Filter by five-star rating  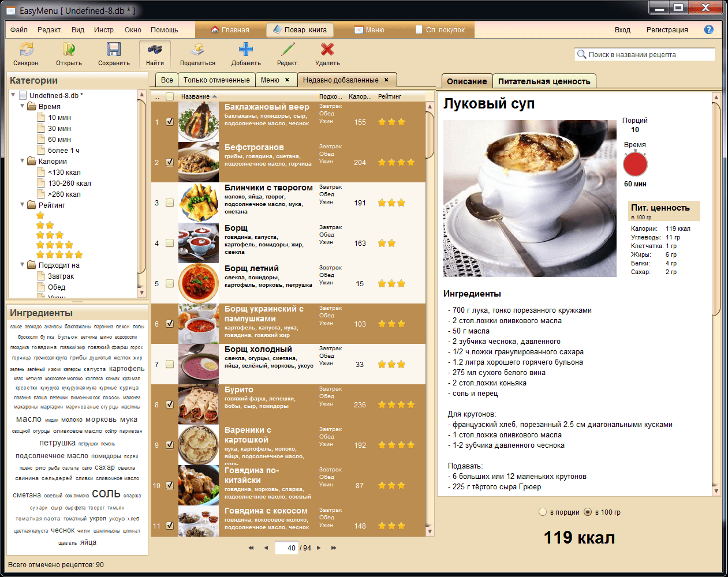pos(59,255)
